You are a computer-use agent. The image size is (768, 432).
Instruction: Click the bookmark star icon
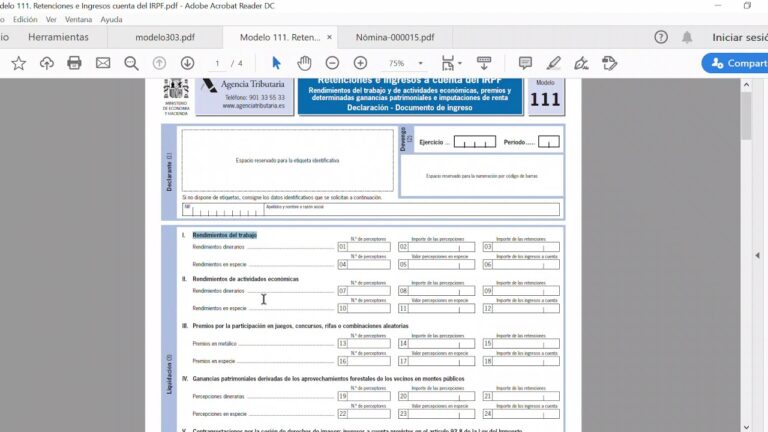click(x=18, y=63)
